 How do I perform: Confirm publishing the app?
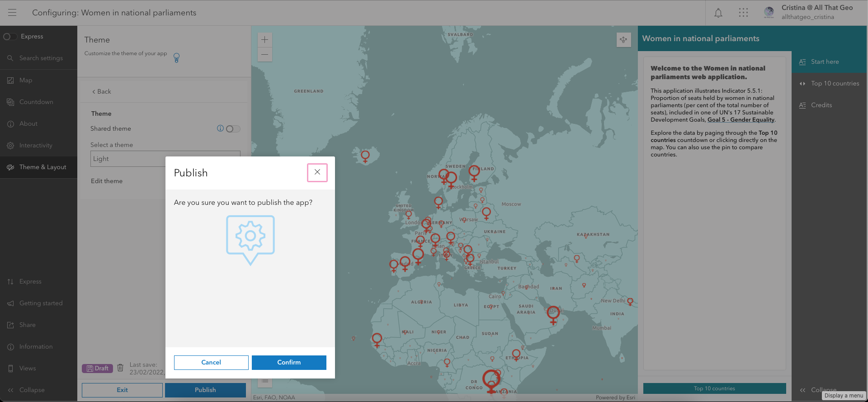(289, 362)
